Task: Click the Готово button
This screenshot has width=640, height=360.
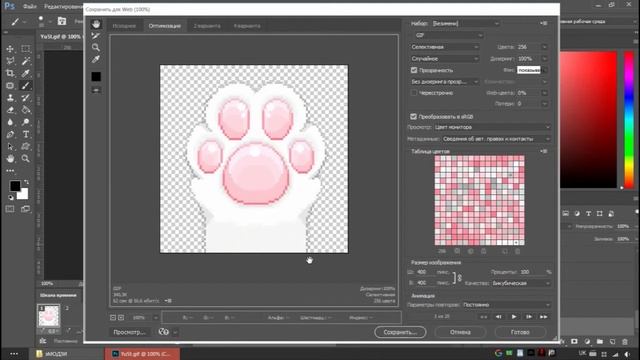Action: pyautogui.click(x=520, y=332)
